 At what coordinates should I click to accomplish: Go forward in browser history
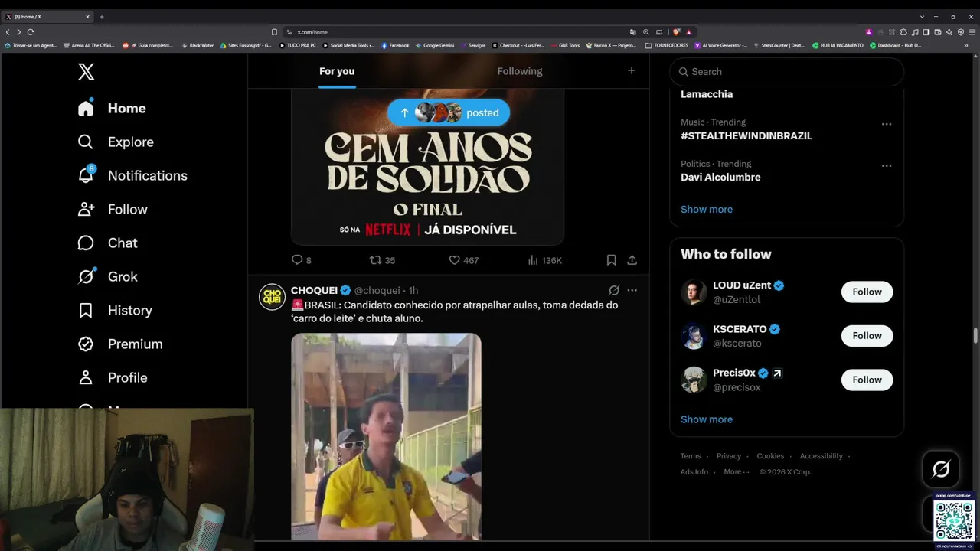[x=18, y=32]
